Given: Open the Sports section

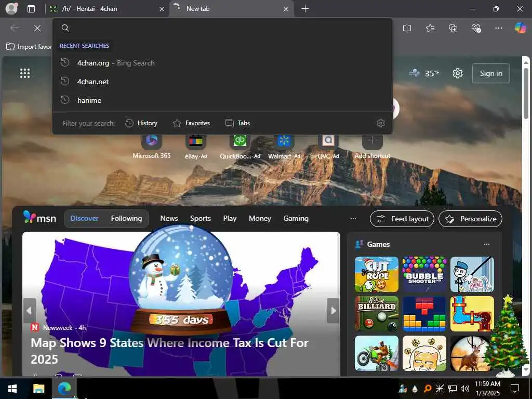Looking at the screenshot, I should tap(201, 219).
